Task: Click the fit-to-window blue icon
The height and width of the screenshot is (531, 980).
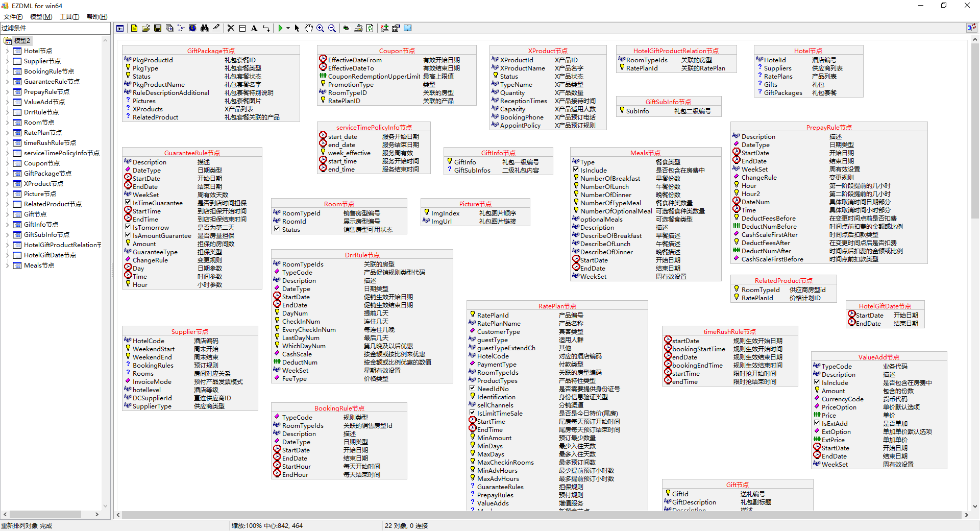Action: point(408,28)
